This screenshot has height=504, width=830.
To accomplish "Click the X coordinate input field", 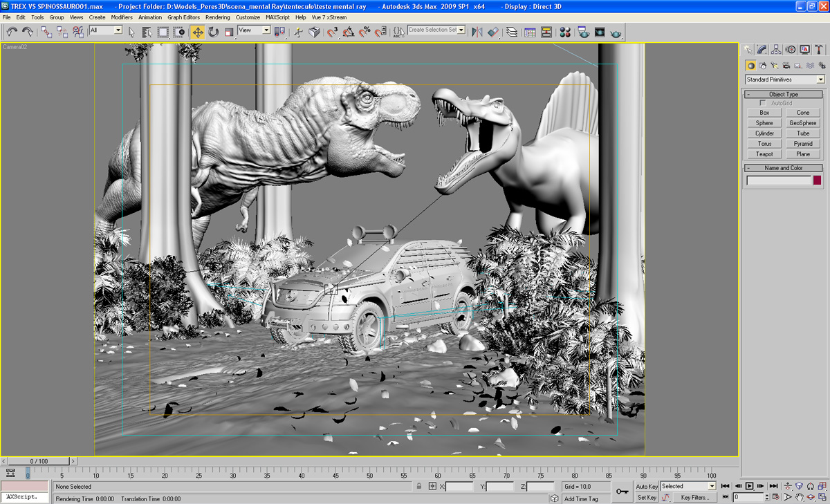I will point(459,487).
